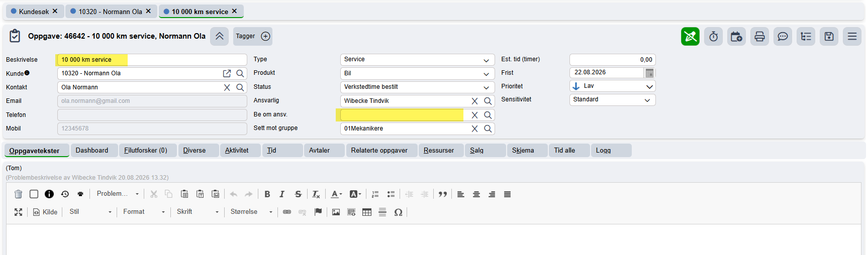This screenshot has height=255, width=868.
Task: Insert a block quote
Action: pyautogui.click(x=443, y=194)
